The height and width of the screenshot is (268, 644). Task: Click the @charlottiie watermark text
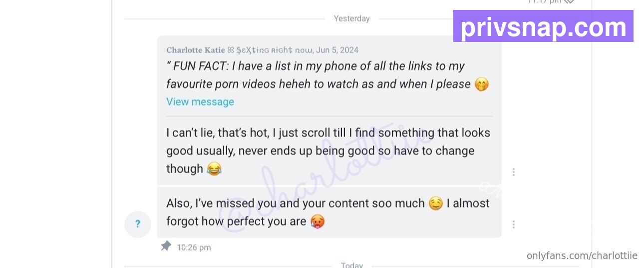321,181
